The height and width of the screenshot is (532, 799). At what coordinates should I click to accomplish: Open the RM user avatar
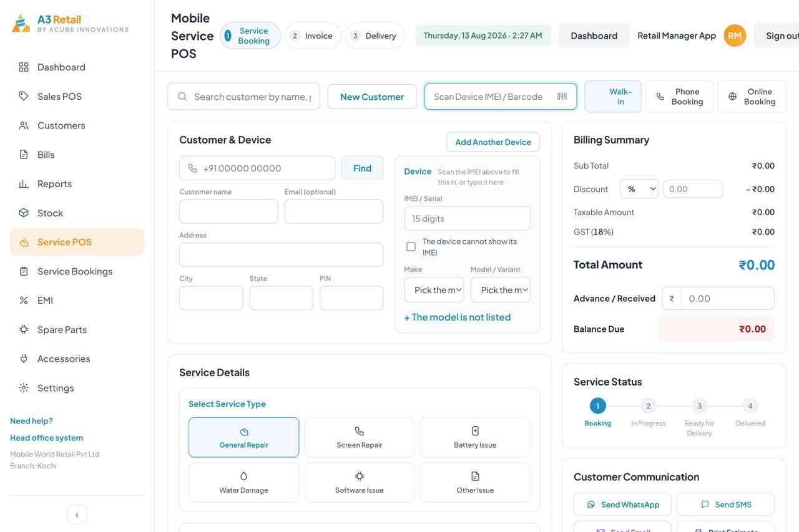tap(735, 36)
